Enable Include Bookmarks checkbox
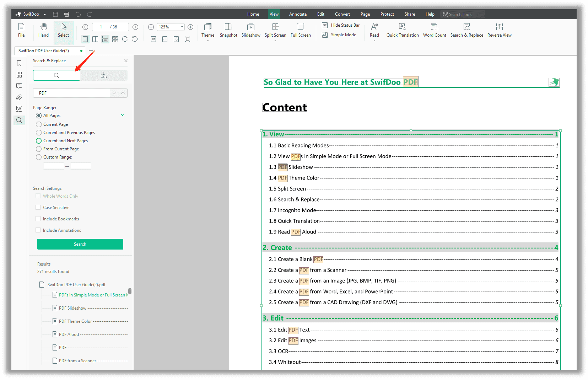Image resolution: width=588 pixels, height=380 pixels. click(38, 219)
